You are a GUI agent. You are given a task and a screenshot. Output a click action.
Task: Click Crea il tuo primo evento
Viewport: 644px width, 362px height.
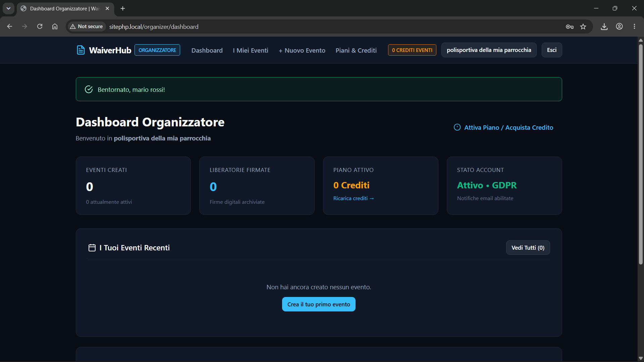(319, 304)
